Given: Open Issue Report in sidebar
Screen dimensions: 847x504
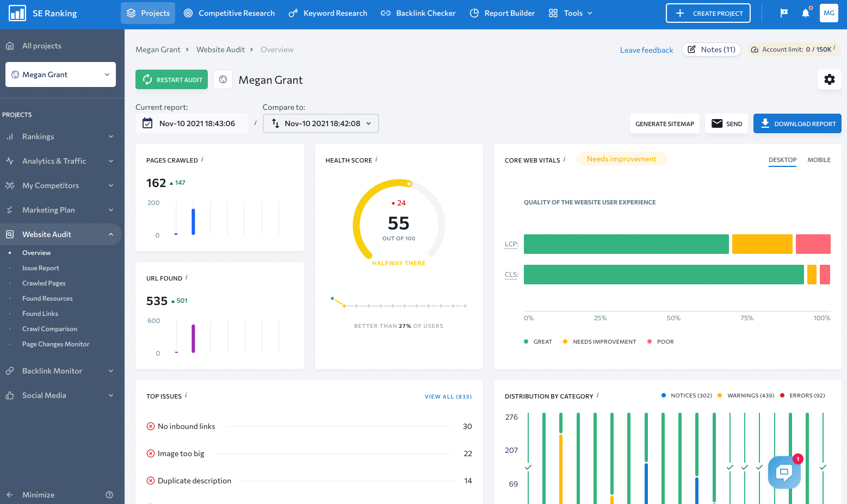Looking at the screenshot, I should click(41, 268).
